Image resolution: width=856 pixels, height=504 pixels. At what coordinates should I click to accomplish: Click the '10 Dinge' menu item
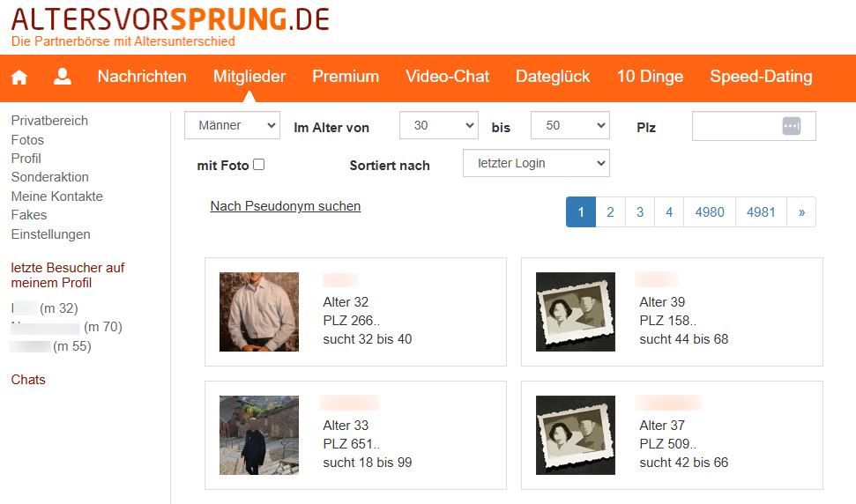pos(651,77)
